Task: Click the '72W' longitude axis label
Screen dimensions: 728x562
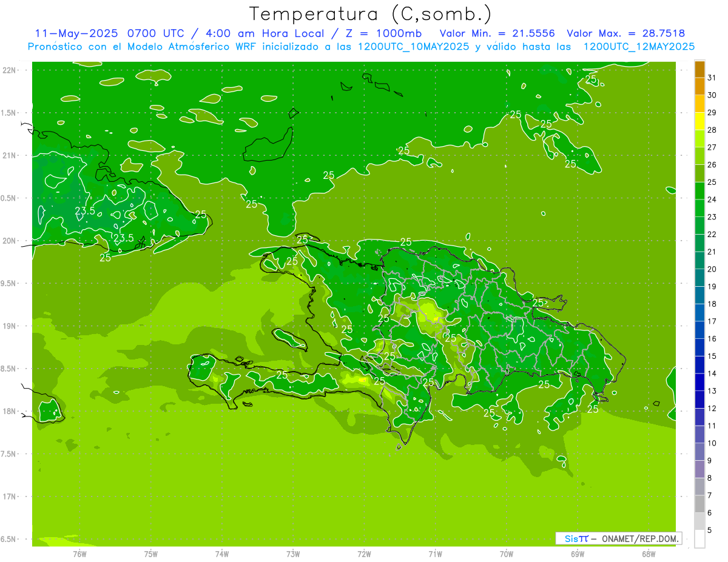Action: [364, 554]
